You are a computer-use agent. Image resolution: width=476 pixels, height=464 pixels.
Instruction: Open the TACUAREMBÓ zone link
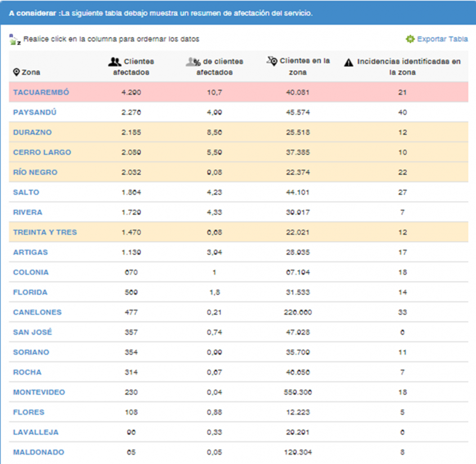pos(41,92)
